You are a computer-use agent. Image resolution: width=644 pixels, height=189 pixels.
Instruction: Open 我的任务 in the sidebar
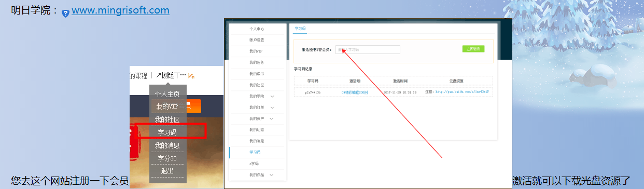(257, 62)
